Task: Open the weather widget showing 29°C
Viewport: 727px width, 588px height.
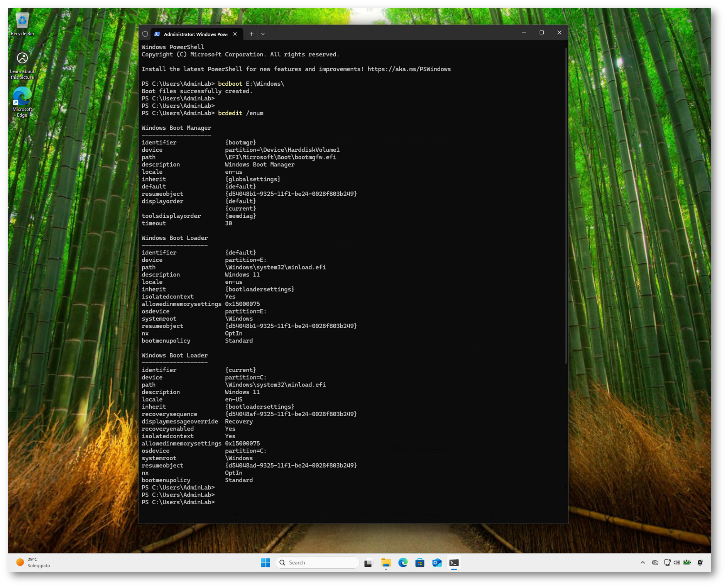Action: pyautogui.click(x=33, y=563)
